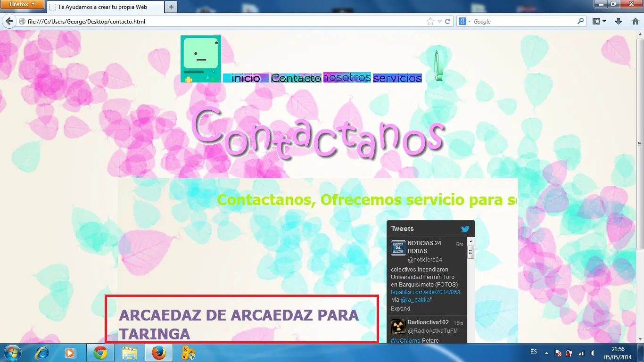The image size is (644, 362).
Task: Open the NOTICIAS 24 HORAS profile name
Action: pyautogui.click(x=424, y=247)
